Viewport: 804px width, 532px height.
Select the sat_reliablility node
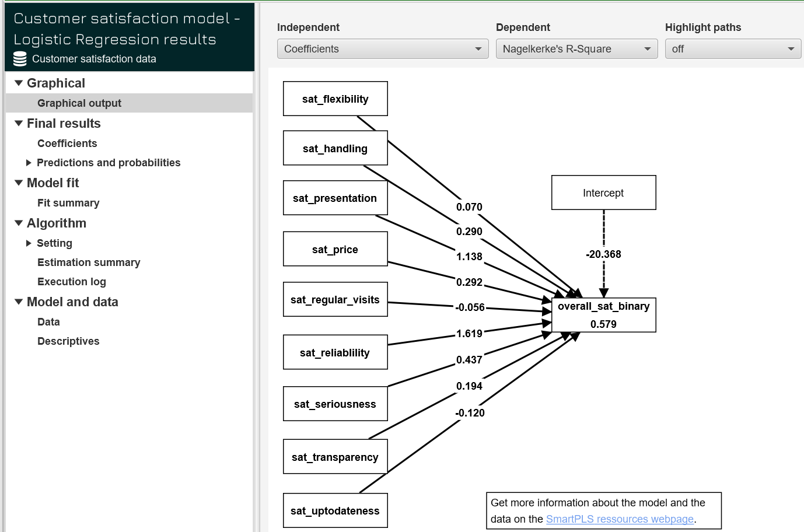pos(335,352)
